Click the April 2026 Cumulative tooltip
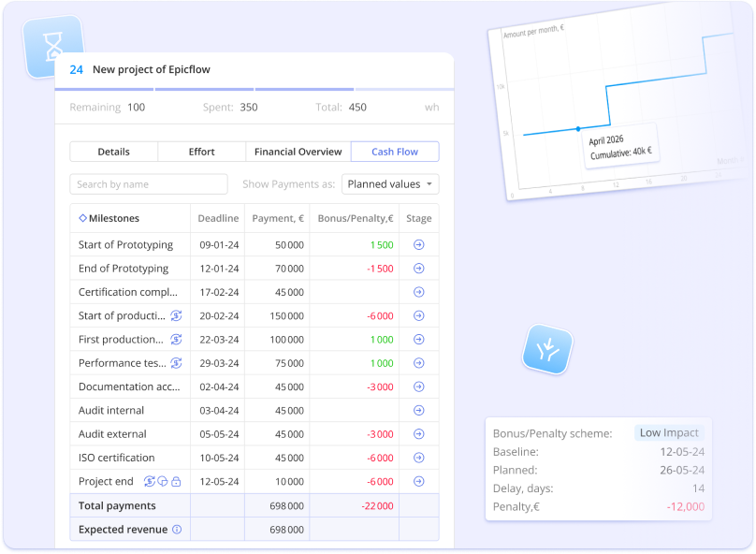 coord(621,147)
